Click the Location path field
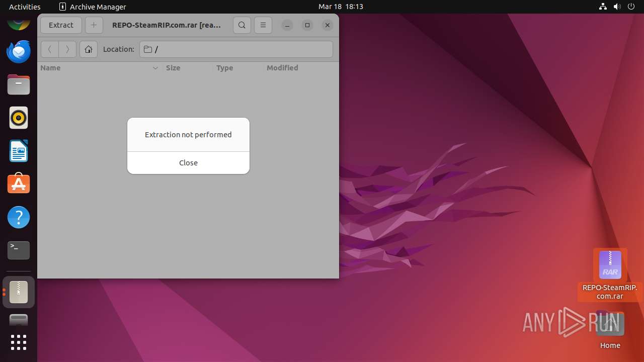This screenshot has height=362, width=644. (x=236, y=49)
